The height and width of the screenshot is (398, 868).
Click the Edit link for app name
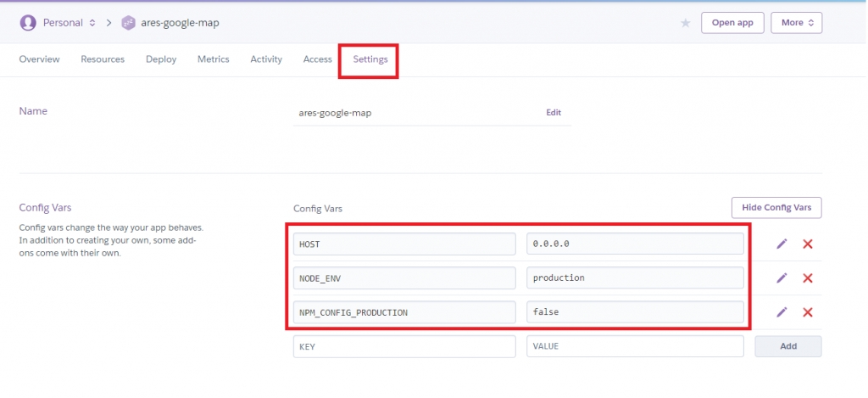click(554, 113)
